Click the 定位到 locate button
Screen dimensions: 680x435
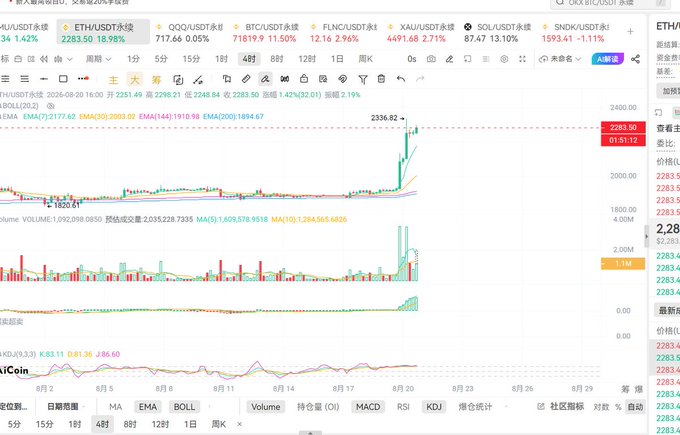point(14,407)
